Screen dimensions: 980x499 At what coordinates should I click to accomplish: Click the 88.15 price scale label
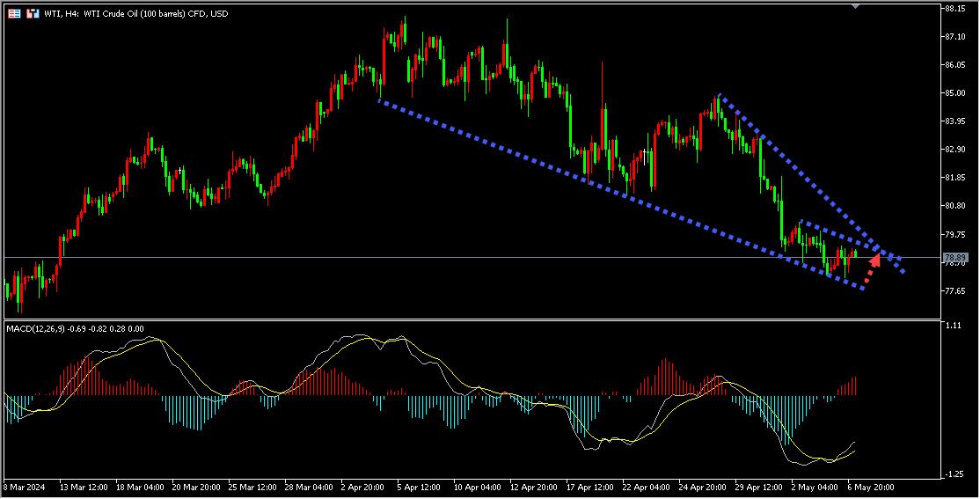[955, 9]
